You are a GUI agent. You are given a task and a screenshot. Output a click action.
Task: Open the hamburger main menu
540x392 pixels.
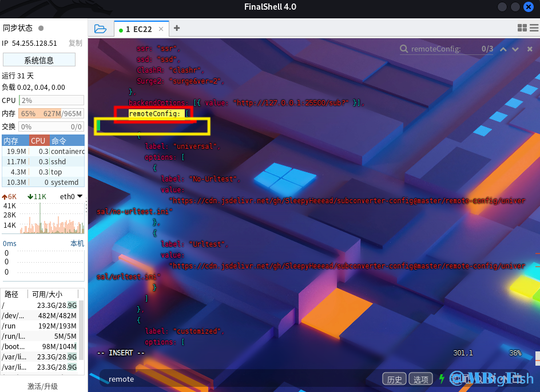point(534,28)
